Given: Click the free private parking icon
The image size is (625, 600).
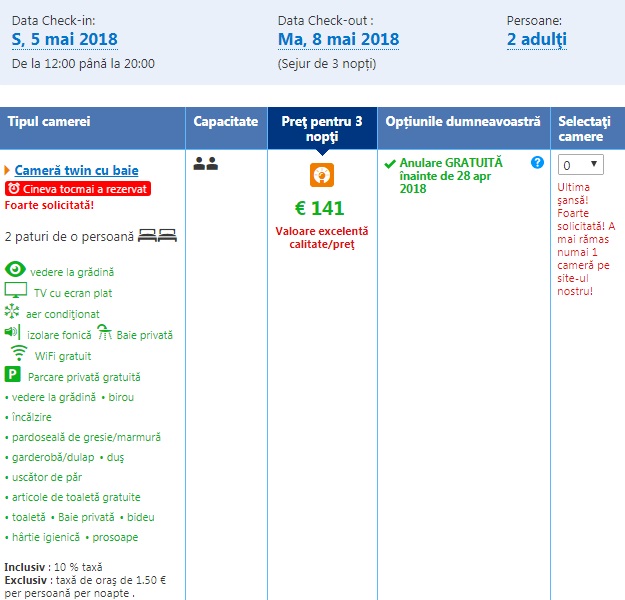Looking at the screenshot, I should [x=13, y=376].
